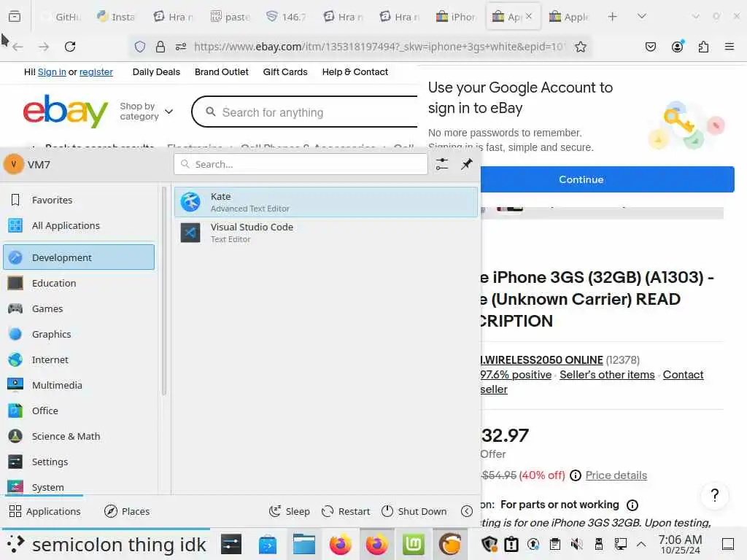This screenshot has height=560, width=747.
Task: Click the Shut Down button
Action: click(414, 511)
